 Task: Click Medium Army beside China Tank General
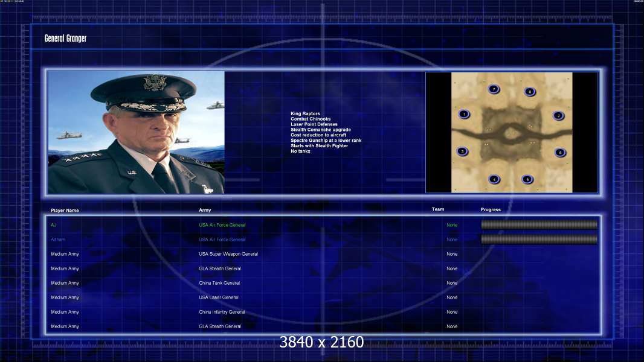coord(65,283)
